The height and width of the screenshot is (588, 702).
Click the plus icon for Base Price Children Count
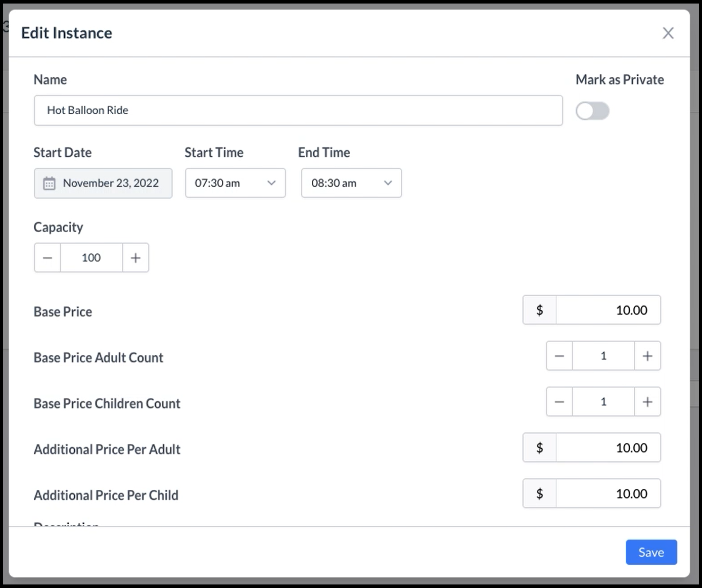coord(647,401)
